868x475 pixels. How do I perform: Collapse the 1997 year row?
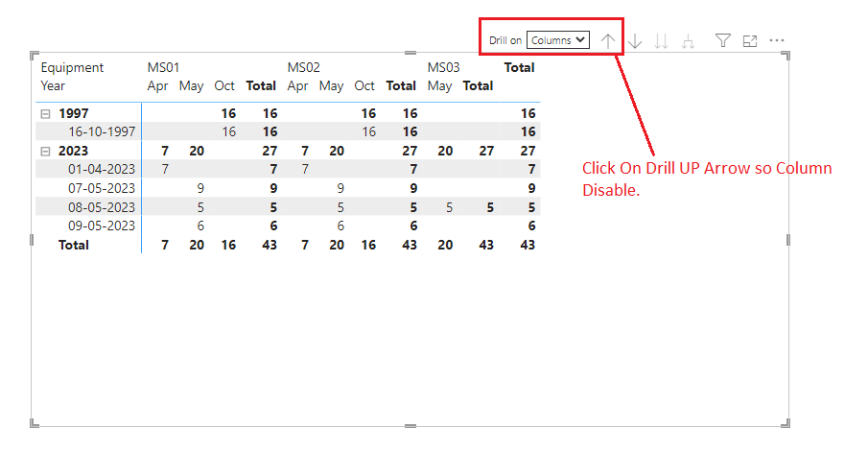[x=45, y=114]
